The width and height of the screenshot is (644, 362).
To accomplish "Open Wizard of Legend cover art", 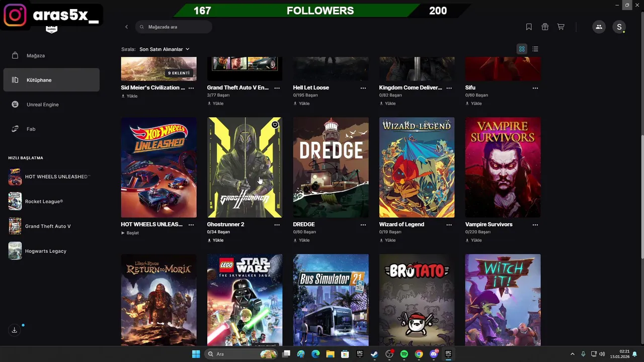I will [417, 167].
